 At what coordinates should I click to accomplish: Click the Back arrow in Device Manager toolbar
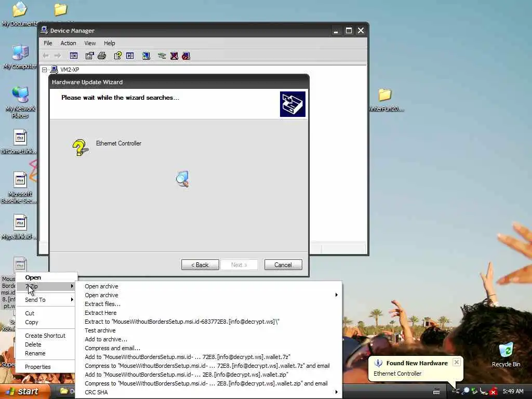pos(46,56)
